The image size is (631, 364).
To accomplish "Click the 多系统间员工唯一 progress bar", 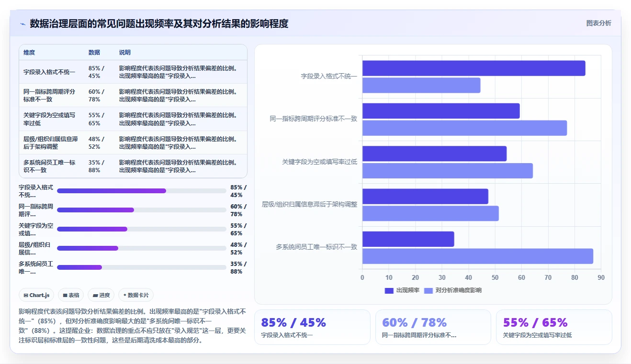I will point(142,267).
